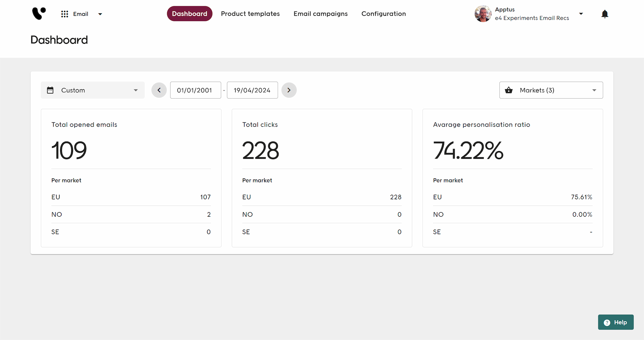Click EU row in opened emails card

tap(131, 197)
